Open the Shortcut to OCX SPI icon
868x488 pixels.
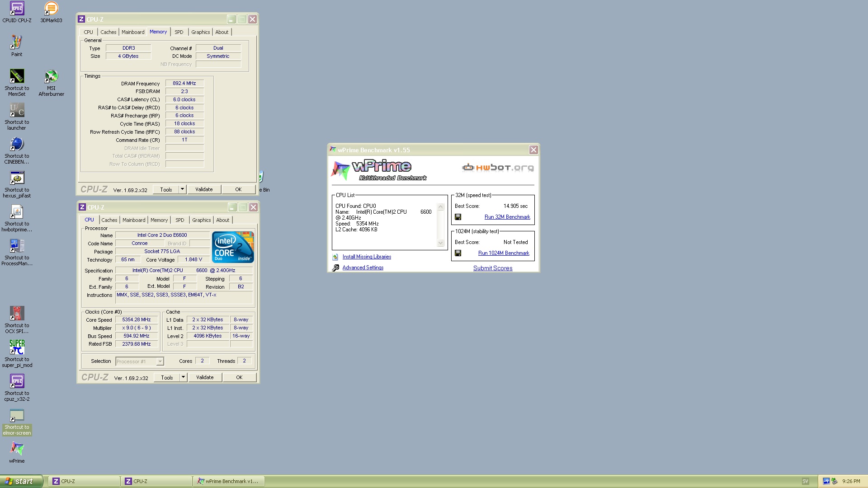pos(17,320)
